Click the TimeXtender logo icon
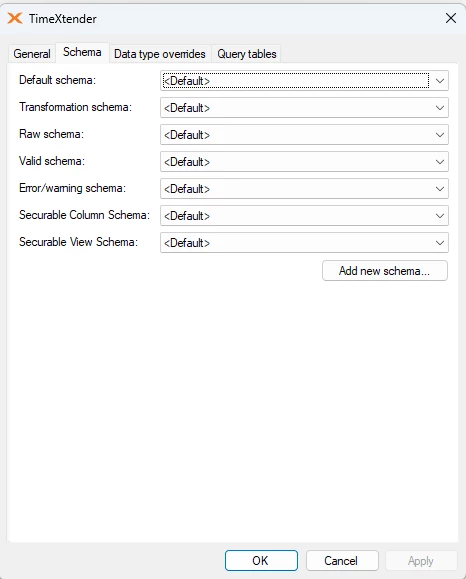Viewport: 466px width, 579px height. (15, 18)
